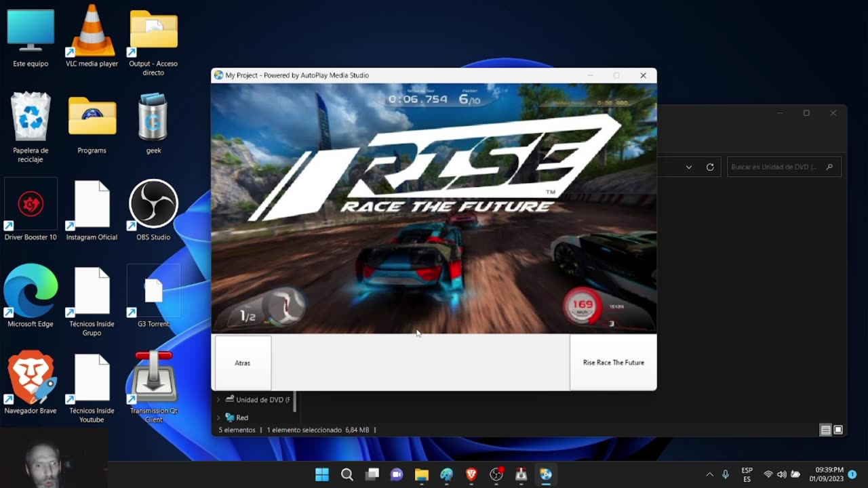Viewport: 868px width, 488px height.
Task: Open the notification badge icon
Action: [852, 474]
